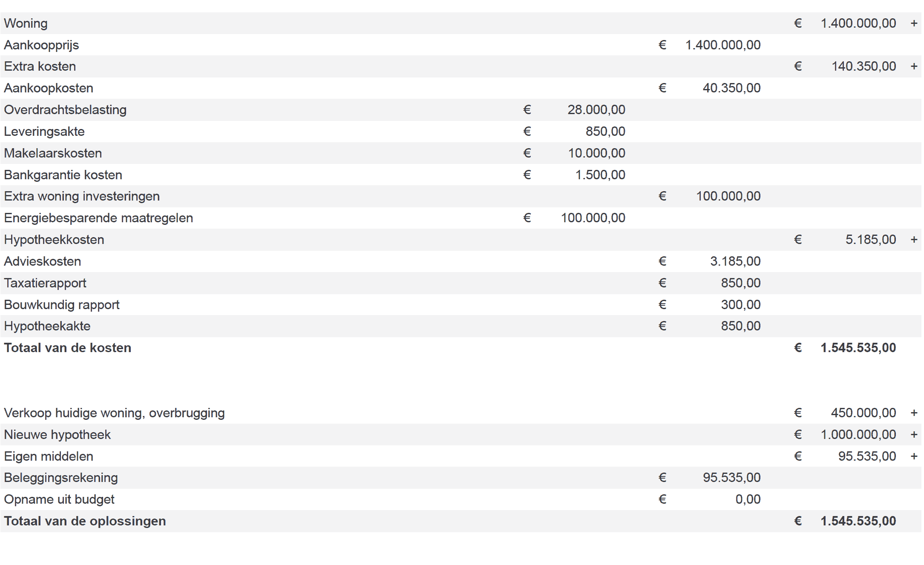Click the plus sign next to Woning total

click(x=914, y=23)
